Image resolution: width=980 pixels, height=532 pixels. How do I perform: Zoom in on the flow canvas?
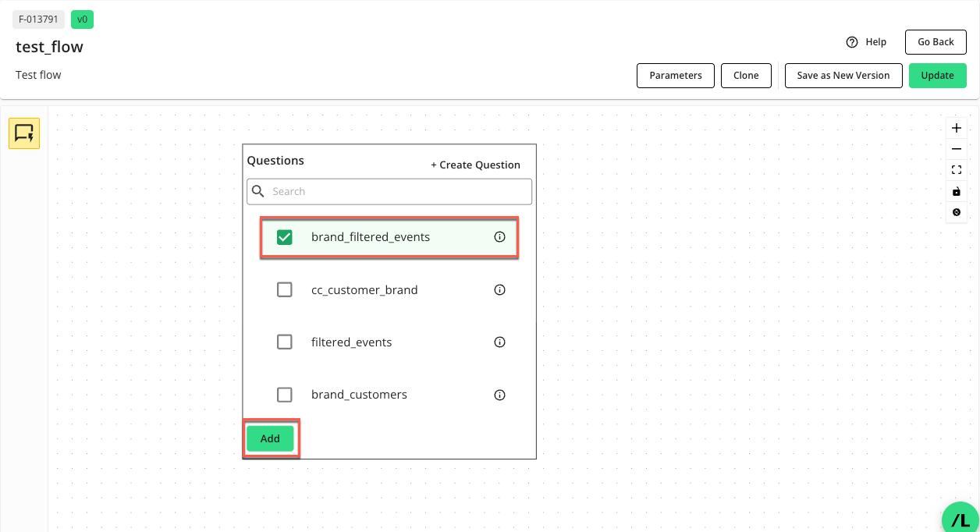tap(956, 127)
